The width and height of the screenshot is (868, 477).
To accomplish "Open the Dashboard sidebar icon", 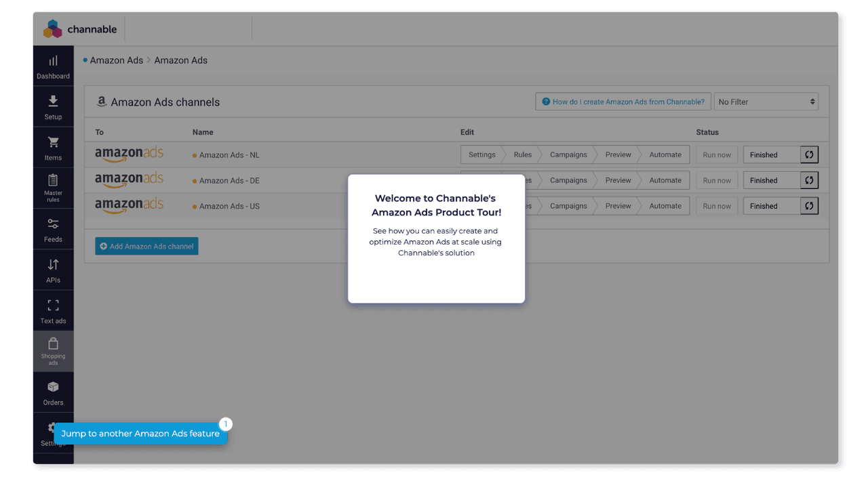I will pyautogui.click(x=53, y=61).
